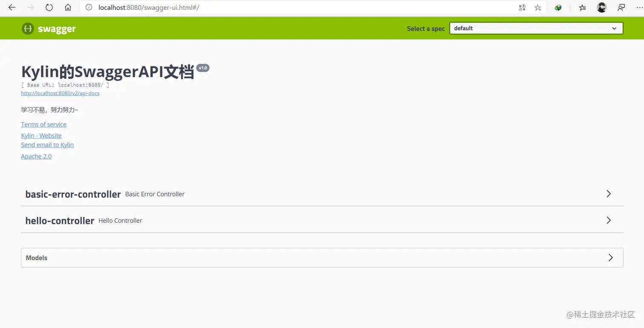
Task: Click the 学习不易 description text
Action: tap(49, 110)
